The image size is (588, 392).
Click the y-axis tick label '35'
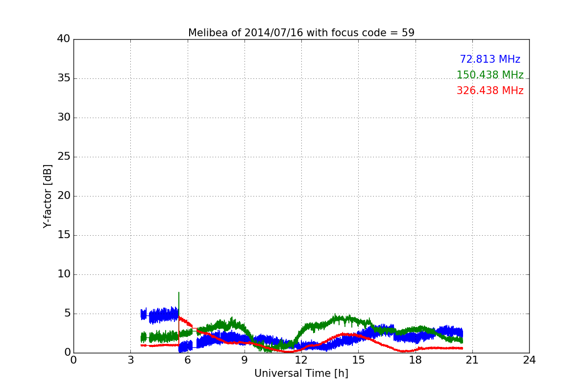[64, 78]
